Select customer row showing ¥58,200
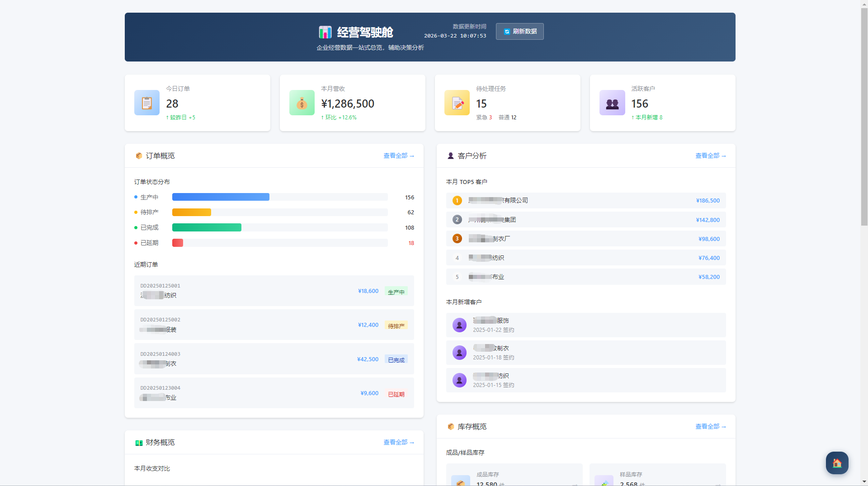This screenshot has width=868, height=486. (x=586, y=277)
